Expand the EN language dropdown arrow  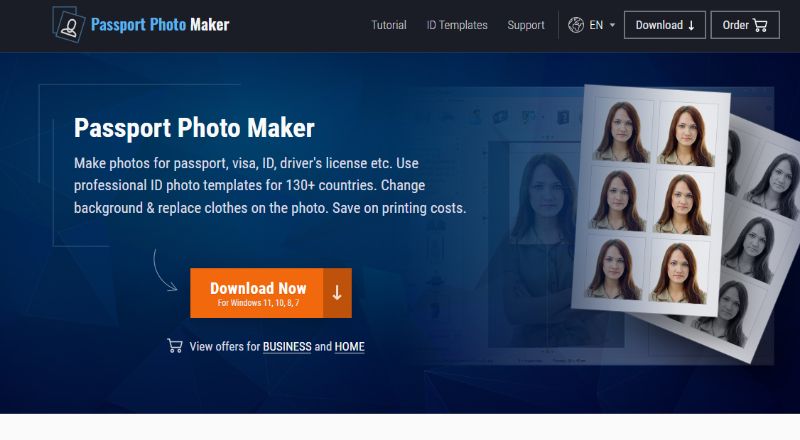tap(612, 25)
